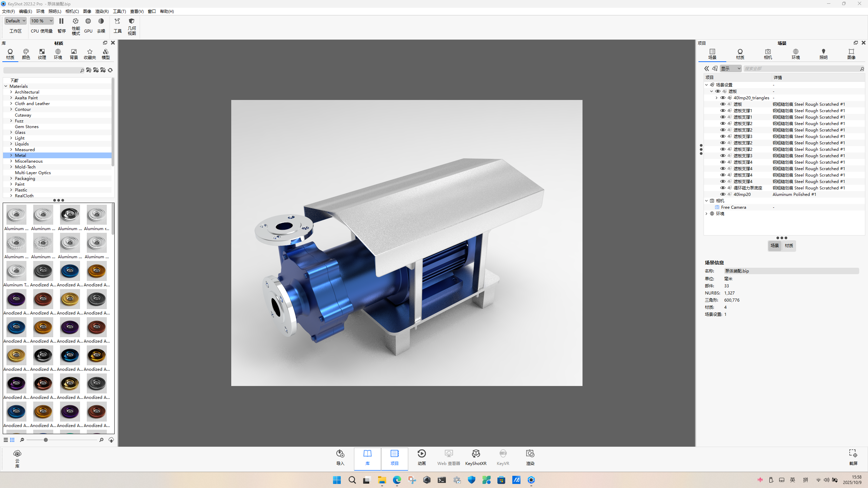Expand the 环境 node in scene tree
Screen dimensions: 868x488
[707, 213]
